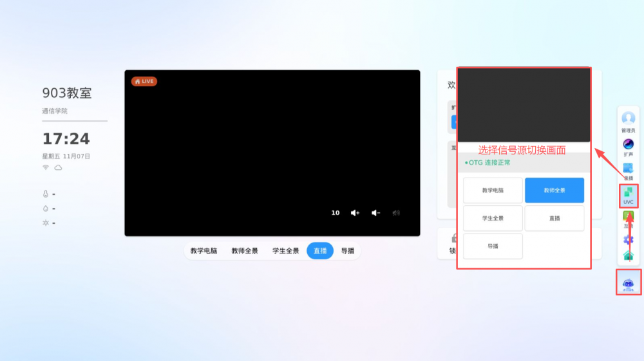Screen dimensions: 644x361
Task: Select 学生全景 tab below video
Action: click(x=285, y=251)
